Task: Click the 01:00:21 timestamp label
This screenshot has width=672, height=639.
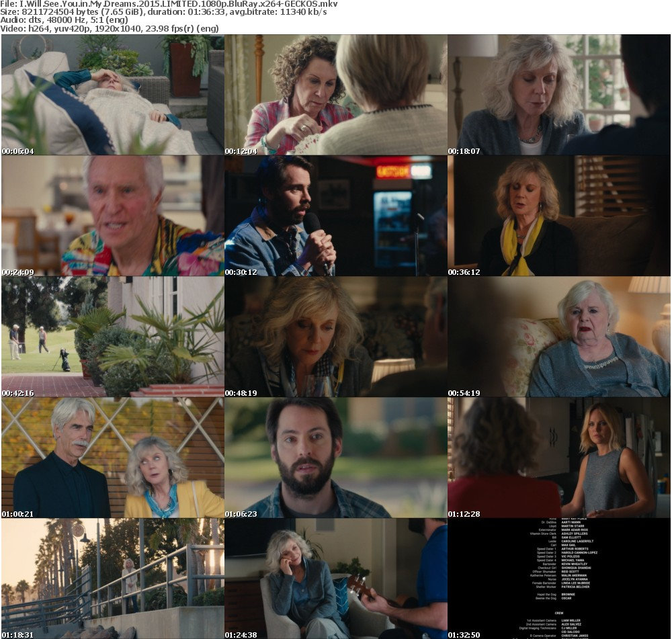Action: coord(17,513)
